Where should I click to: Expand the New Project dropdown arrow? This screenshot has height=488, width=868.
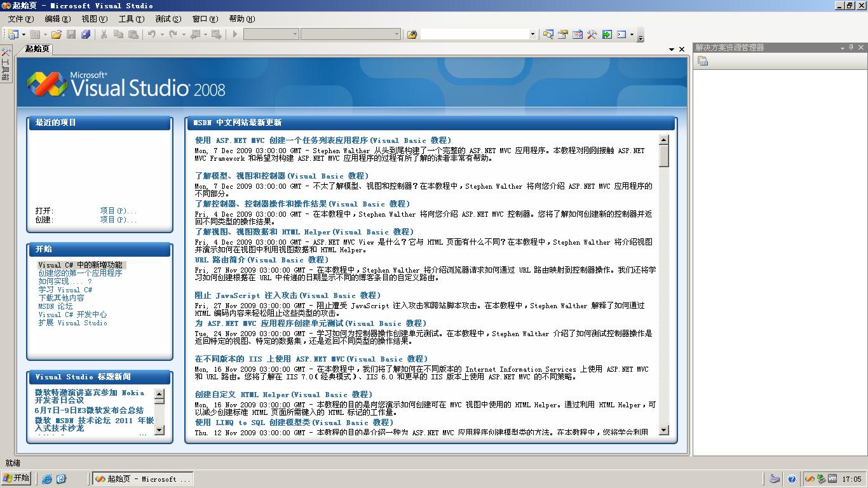point(24,34)
